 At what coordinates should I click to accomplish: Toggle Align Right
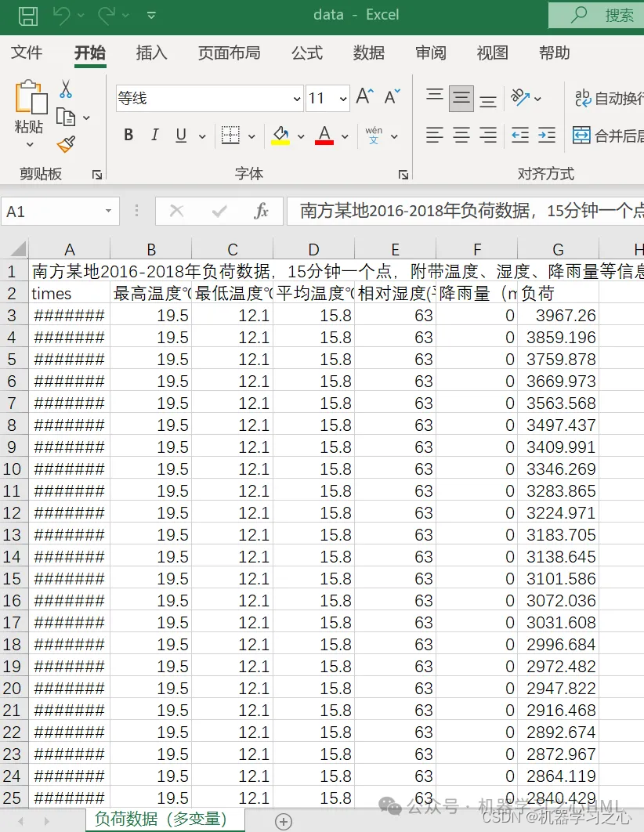click(488, 136)
